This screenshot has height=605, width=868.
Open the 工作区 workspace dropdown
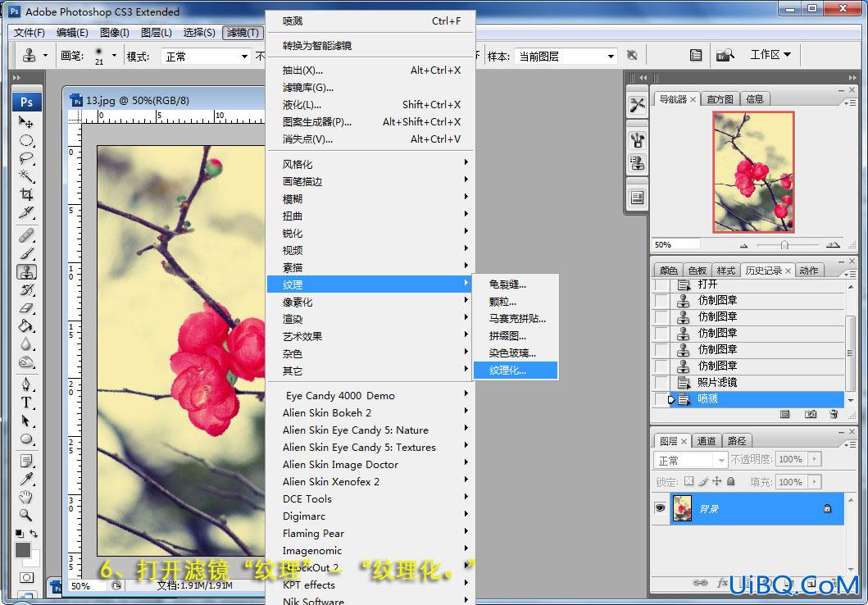coord(770,54)
